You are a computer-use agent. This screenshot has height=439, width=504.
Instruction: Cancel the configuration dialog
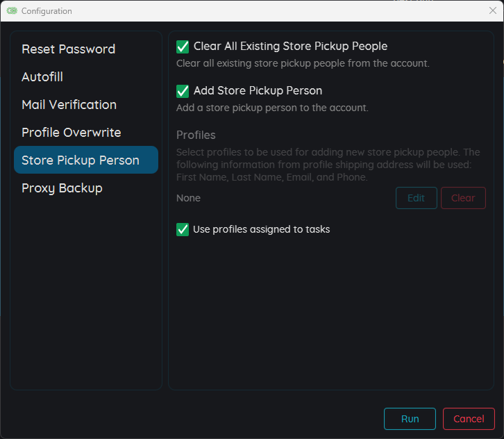[x=469, y=419]
